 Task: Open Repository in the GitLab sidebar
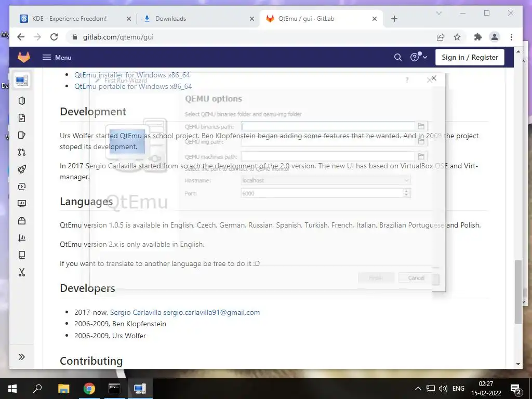[x=22, y=118]
